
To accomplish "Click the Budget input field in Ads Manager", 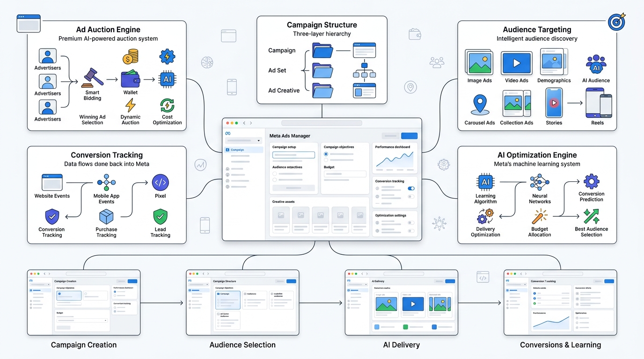I will [x=345, y=174].
